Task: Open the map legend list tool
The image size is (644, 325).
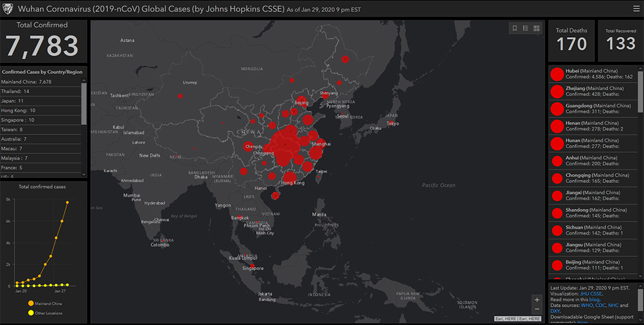Action: [x=525, y=28]
